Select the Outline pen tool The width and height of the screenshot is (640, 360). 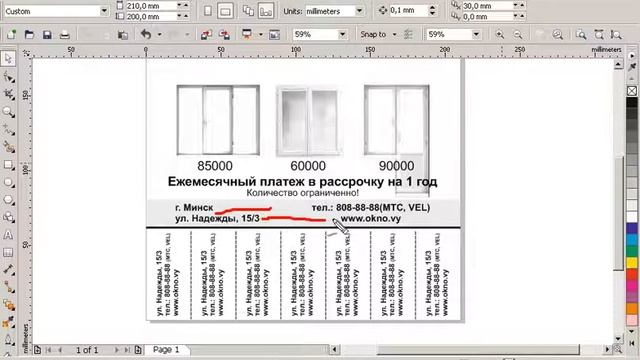pos(8,340)
